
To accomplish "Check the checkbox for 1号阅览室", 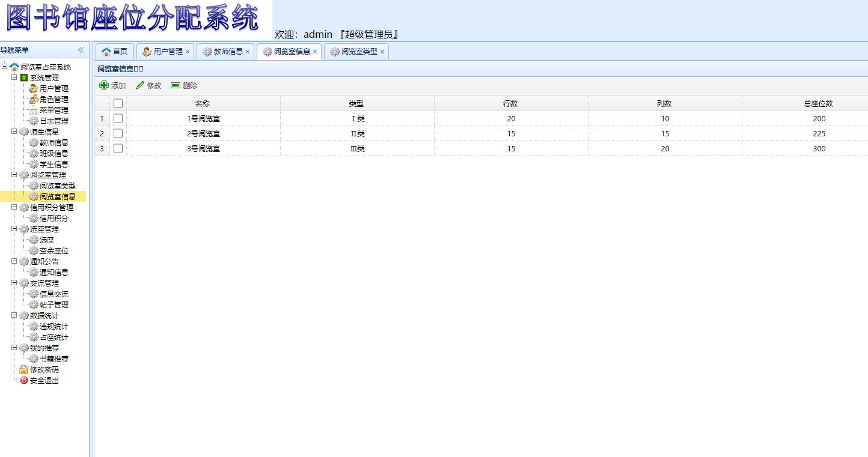I will pos(118,118).
